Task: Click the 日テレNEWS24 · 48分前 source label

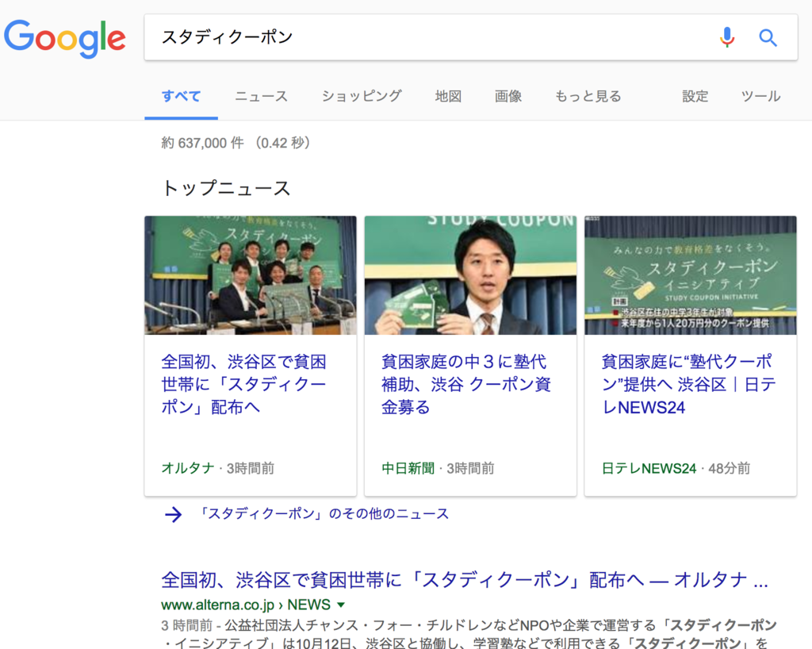Action: [676, 468]
